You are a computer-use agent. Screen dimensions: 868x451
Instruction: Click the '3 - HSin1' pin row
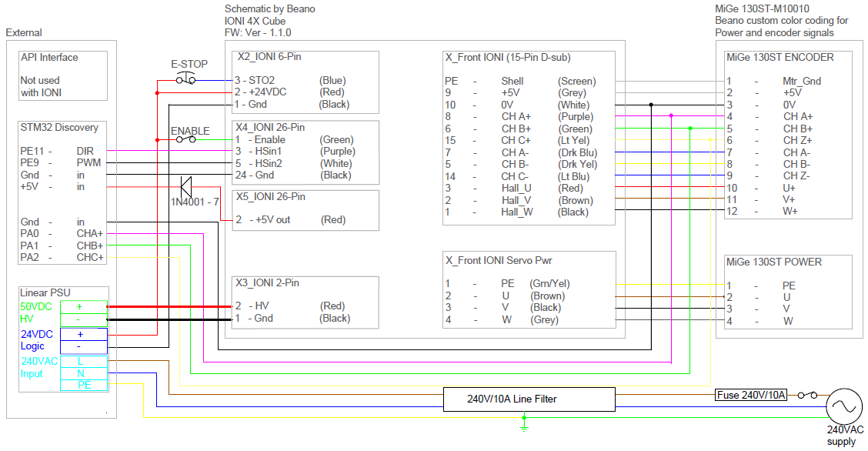click(295, 151)
